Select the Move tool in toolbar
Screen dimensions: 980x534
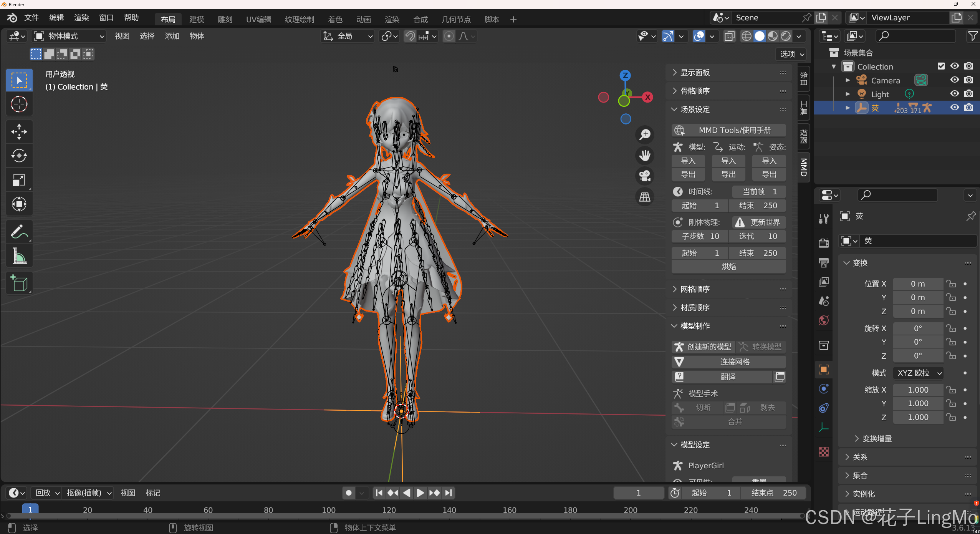pos(19,132)
